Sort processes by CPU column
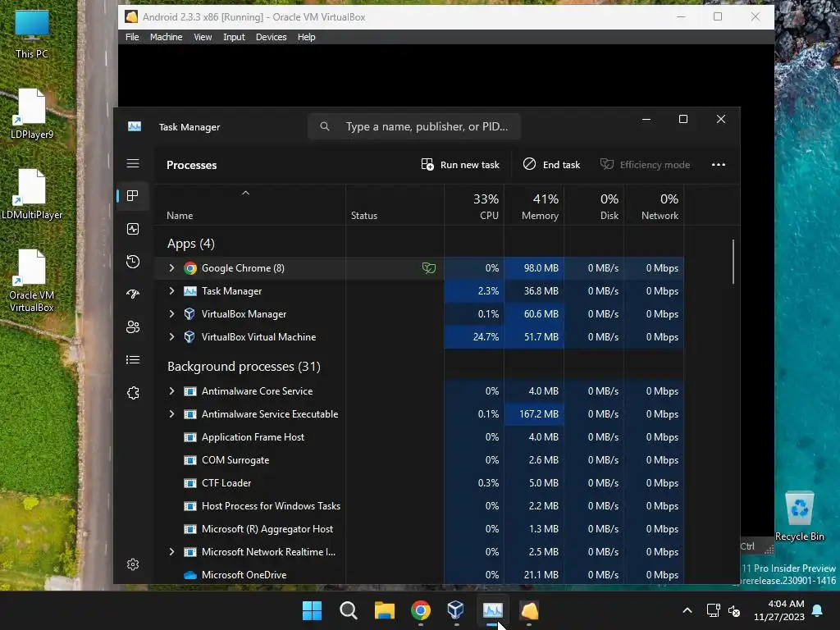The image size is (840, 630). pos(474,206)
